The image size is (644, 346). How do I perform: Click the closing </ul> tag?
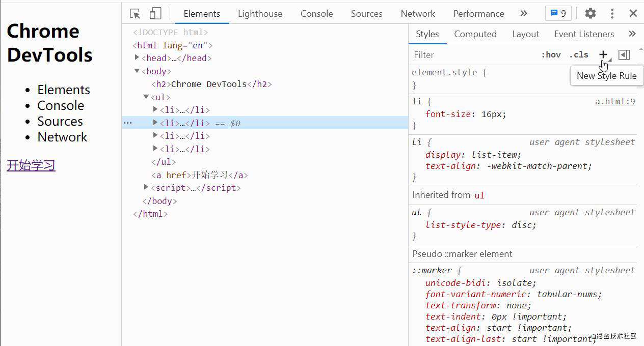point(164,162)
